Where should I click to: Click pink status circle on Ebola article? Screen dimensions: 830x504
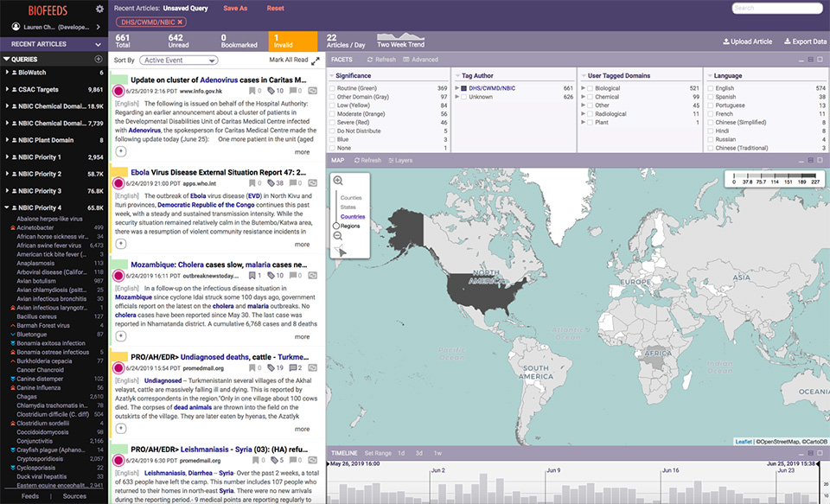point(118,183)
